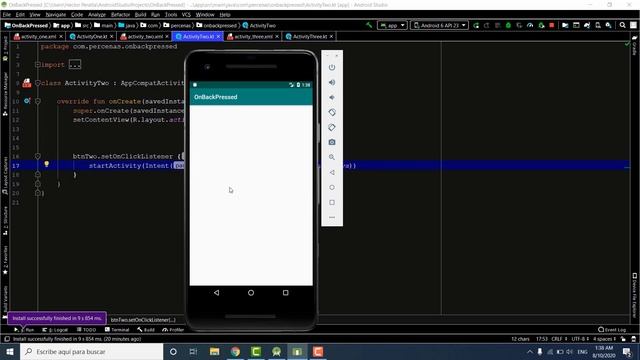Click the green Debug bug icon
This screenshot has height=360, width=640.
point(508,25)
